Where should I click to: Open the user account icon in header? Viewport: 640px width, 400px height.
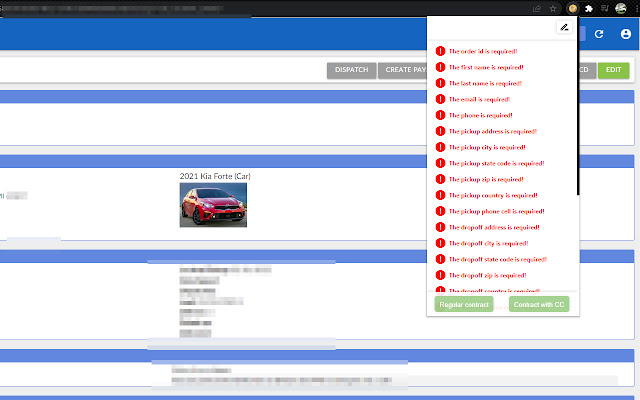click(x=626, y=34)
